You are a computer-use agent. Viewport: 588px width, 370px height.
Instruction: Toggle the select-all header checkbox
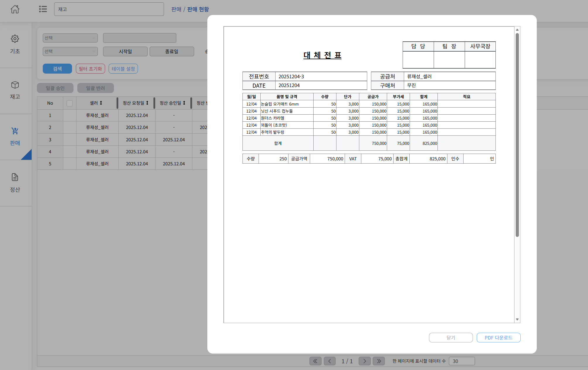[69, 103]
